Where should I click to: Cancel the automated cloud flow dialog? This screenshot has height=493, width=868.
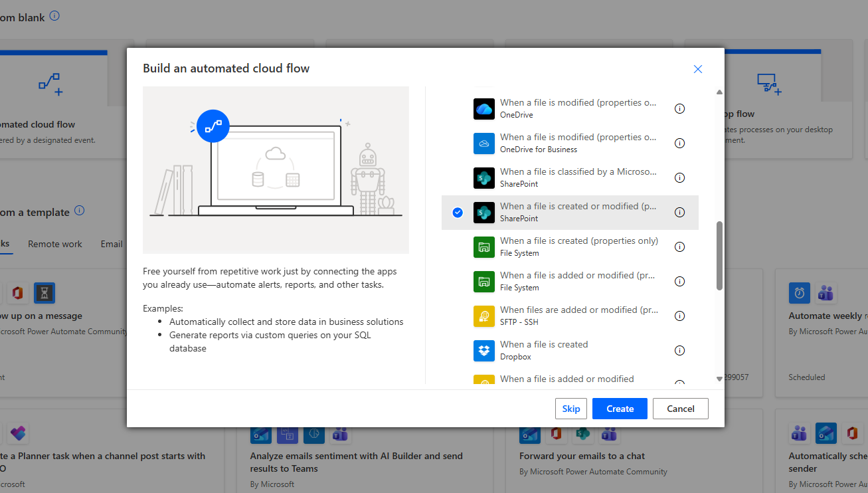(x=680, y=409)
